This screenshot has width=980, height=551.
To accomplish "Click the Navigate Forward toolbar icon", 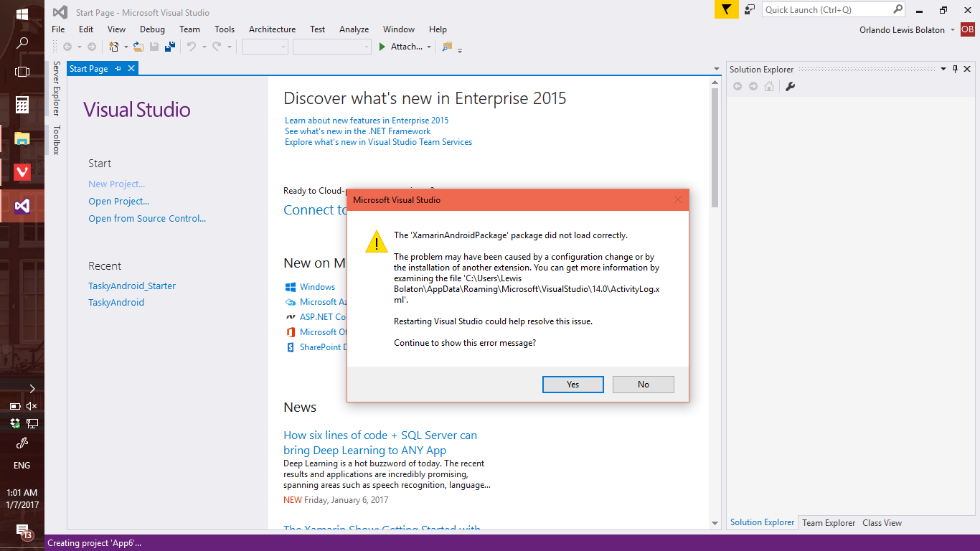I will click(x=92, y=47).
